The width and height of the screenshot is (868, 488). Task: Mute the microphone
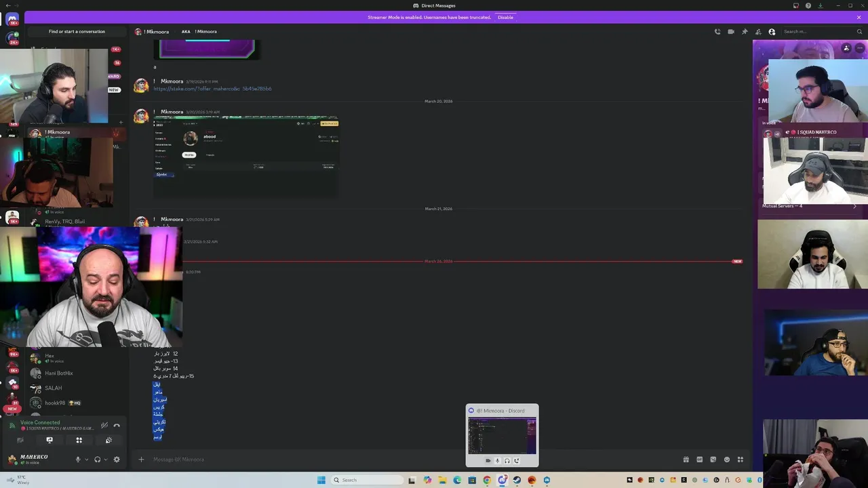coord(78,460)
